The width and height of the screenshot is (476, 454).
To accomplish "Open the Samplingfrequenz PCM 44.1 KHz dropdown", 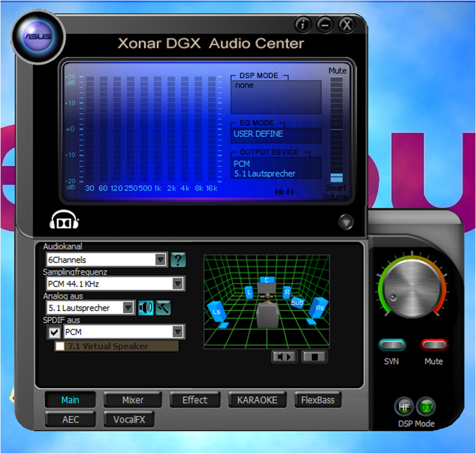I will pos(115,284).
